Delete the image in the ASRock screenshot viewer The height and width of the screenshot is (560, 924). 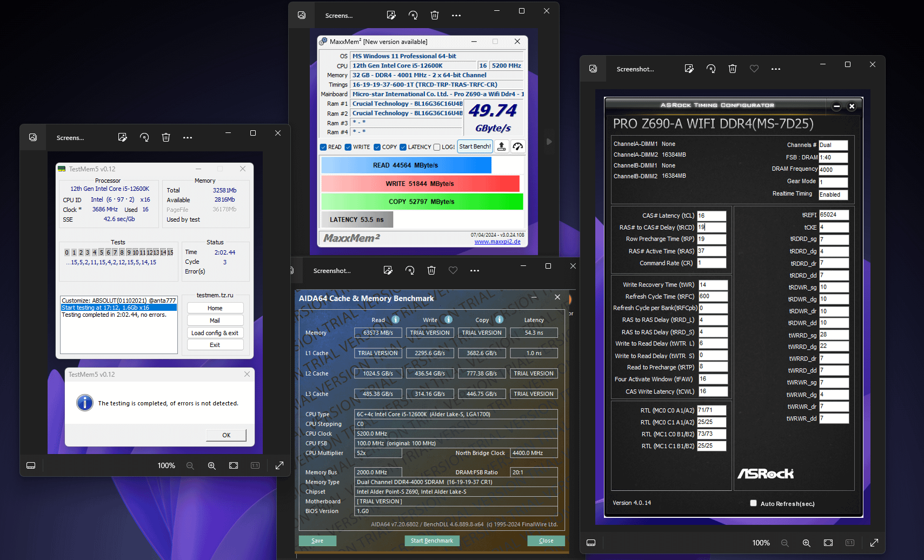(x=733, y=69)
